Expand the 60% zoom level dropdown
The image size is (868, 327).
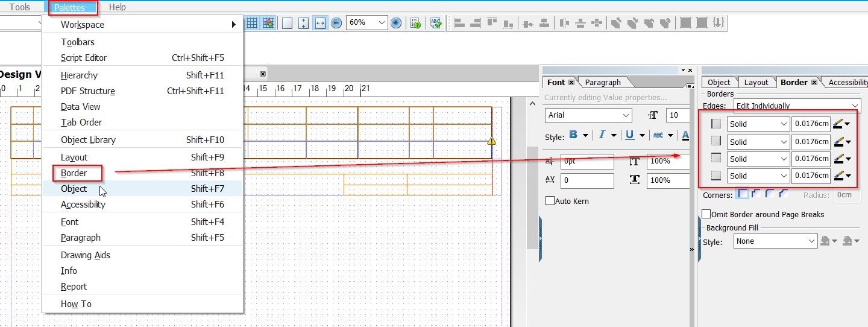(x=366, y=22)
